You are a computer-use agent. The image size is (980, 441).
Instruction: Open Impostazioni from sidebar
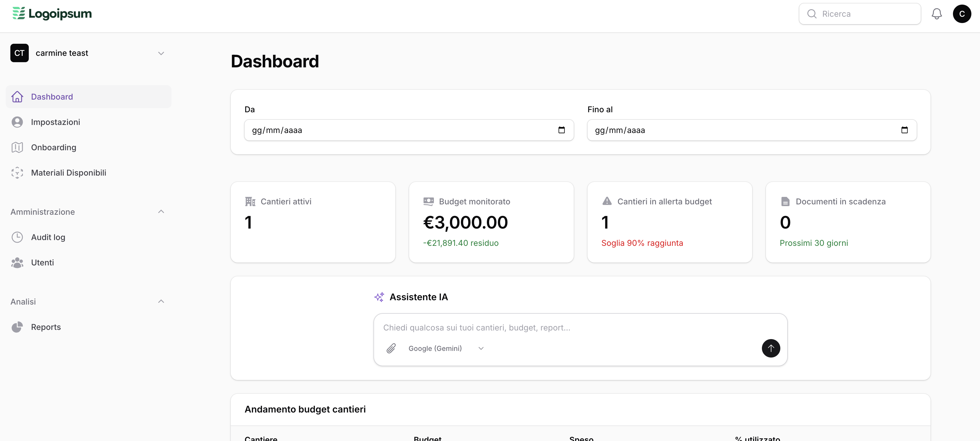(x=88, y=122)
